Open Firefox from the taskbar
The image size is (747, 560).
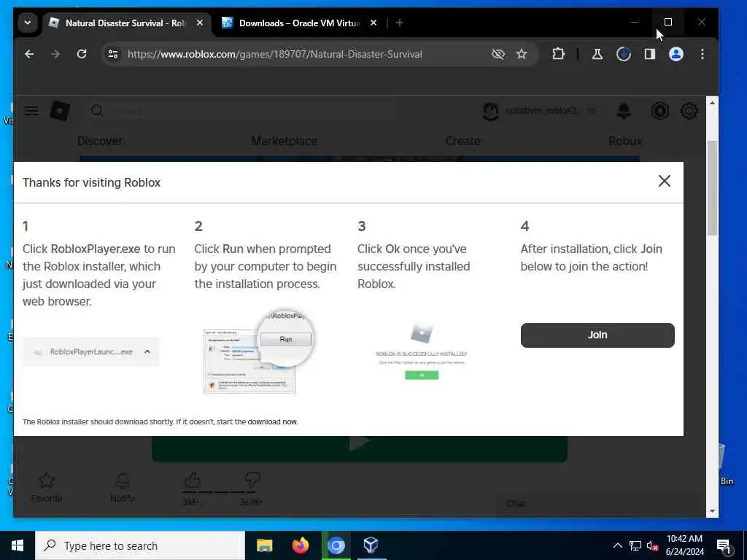click(x=300, y=545)
